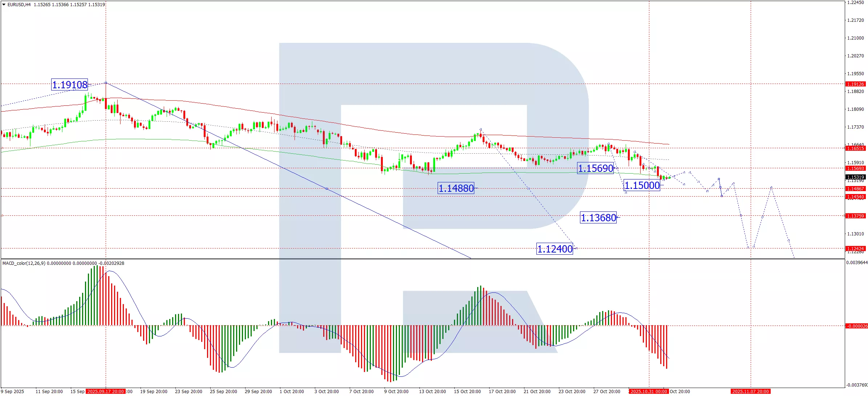Click the EURUSD,H4 chart title text
This screenshot has height=396, width=868.
[x=19, y=5]
